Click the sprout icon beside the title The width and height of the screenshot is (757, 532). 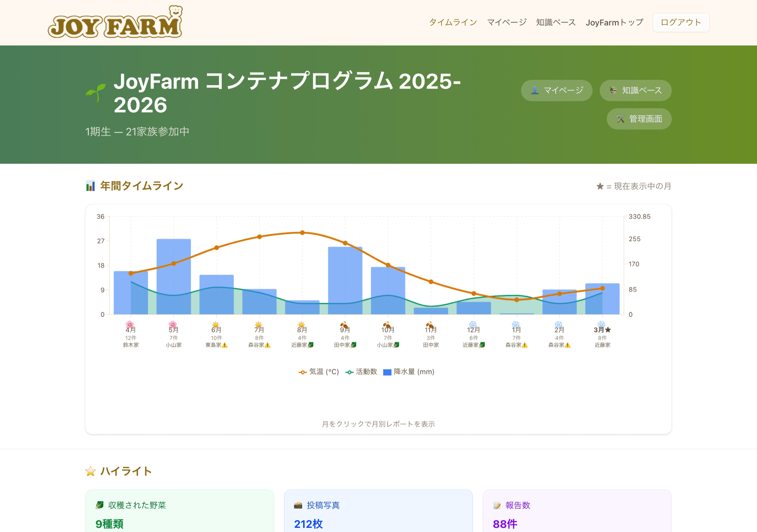click(x=96, y=93)
